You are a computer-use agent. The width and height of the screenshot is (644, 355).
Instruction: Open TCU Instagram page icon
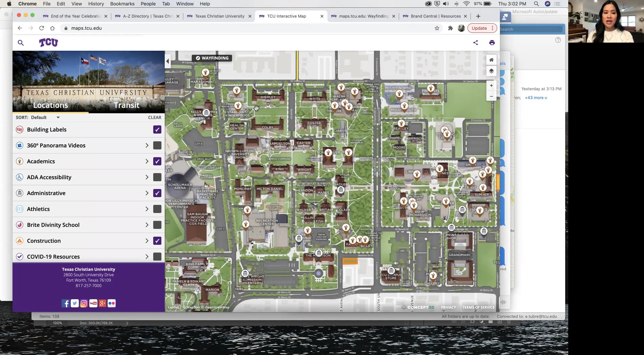click(x=84, y=303)
